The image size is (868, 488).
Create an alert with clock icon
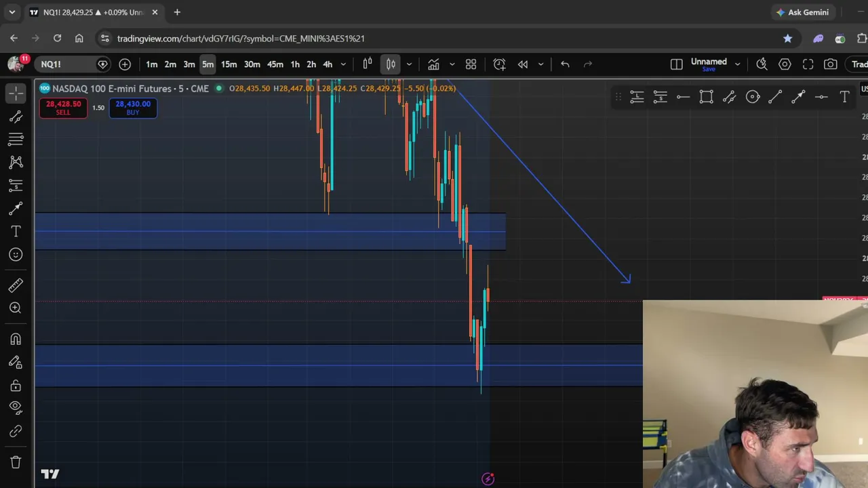pyautogui.click(x=499, y=64)
